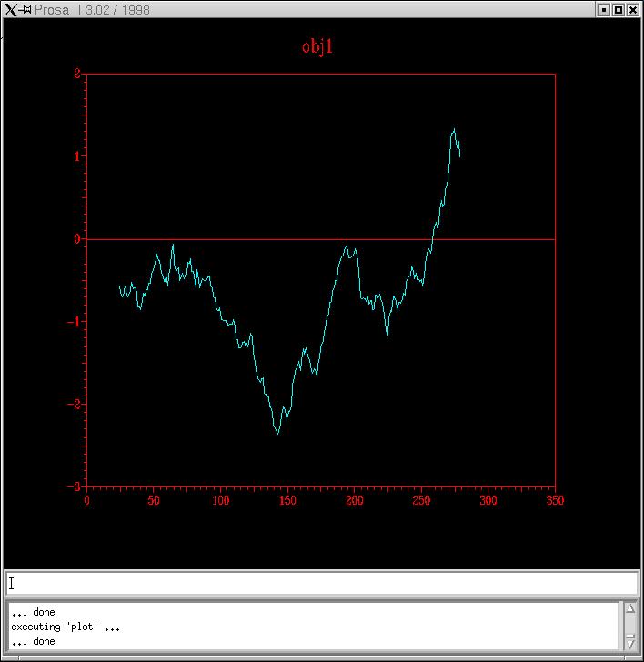Click the y-axis label −3
Image resolution: width=644 pixels, height=662 pixels.
click(75, 486)
